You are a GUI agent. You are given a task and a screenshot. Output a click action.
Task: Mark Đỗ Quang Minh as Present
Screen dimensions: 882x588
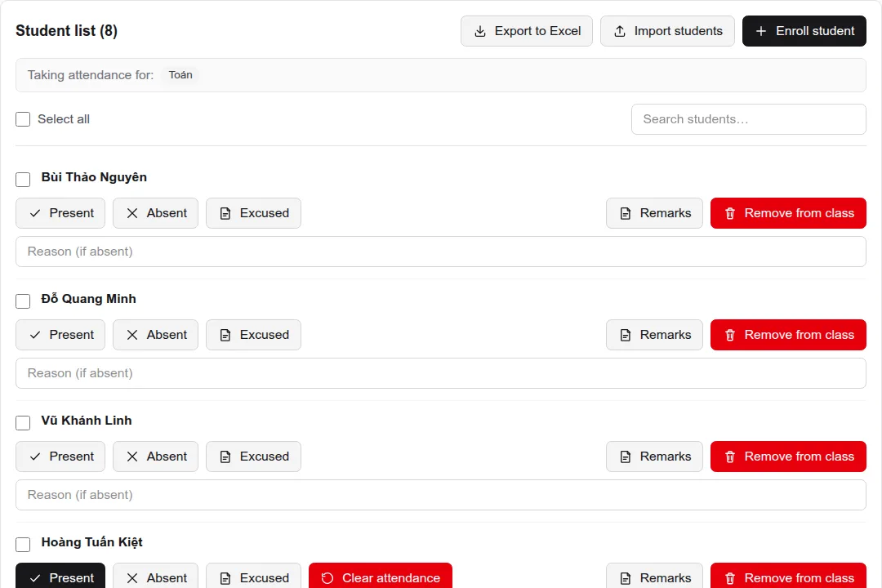pyautogui.click(x=60, y=335)
